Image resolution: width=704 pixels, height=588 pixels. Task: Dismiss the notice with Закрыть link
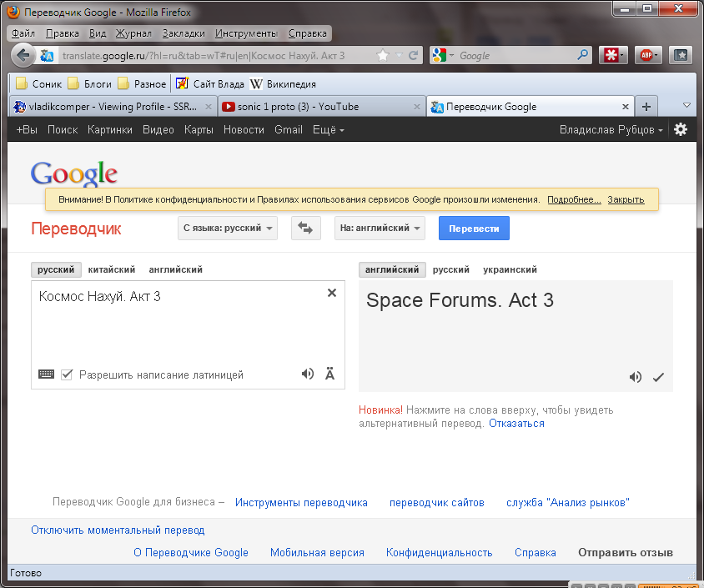626,199
